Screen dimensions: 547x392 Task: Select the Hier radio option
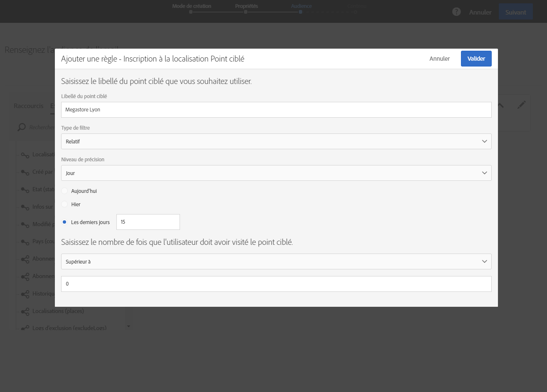point(64,204)
